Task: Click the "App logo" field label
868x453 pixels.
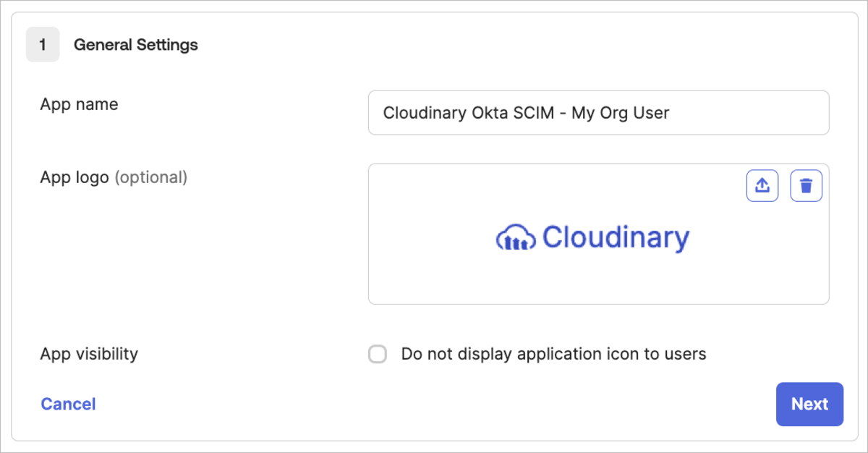Action: tap(75, 177)
